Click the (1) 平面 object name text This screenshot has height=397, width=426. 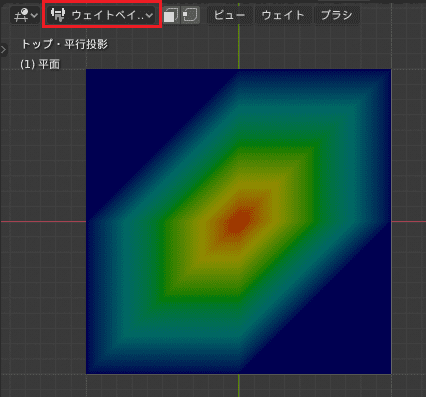point(40,64)
